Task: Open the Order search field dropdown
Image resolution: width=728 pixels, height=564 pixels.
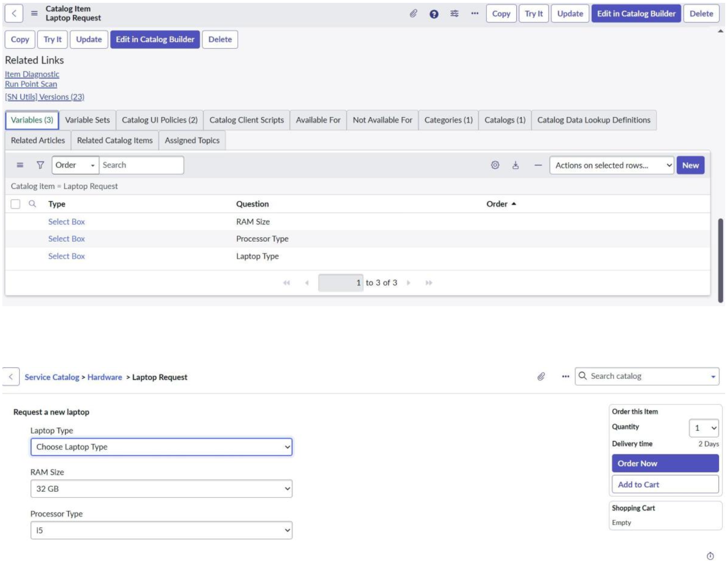Action: (75, 165)
